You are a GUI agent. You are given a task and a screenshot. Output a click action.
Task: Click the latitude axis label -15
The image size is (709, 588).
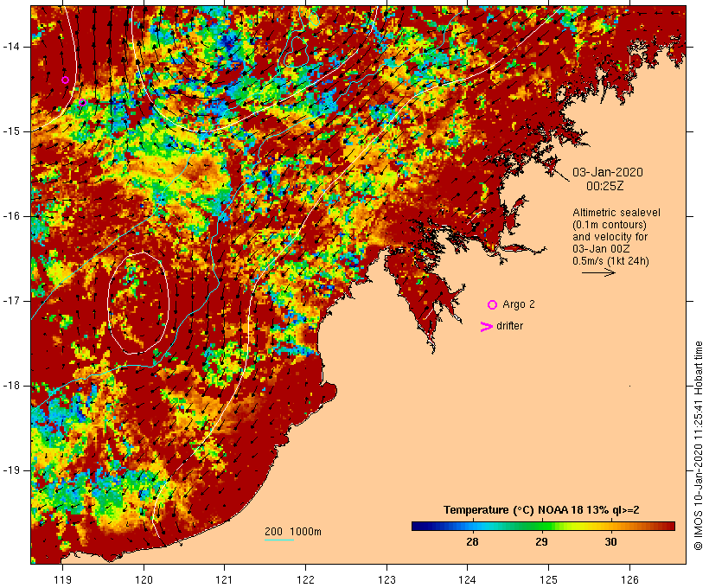coord(11,131)
